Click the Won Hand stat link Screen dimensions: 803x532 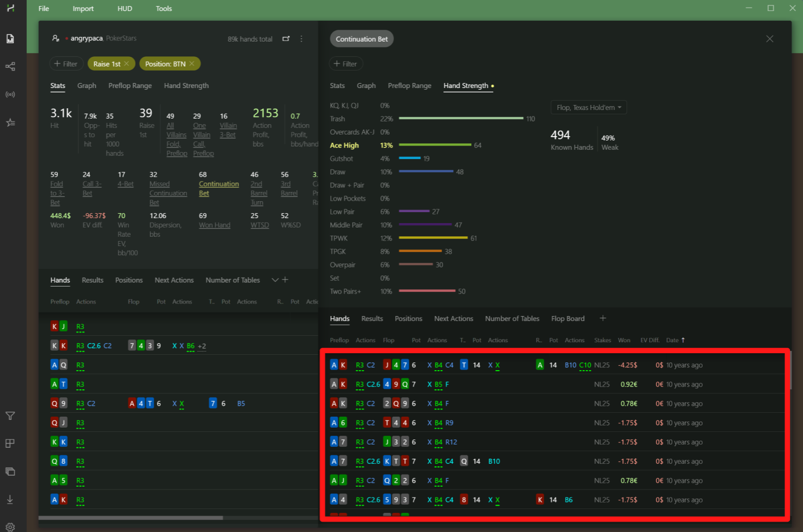pyautogui.click(x=214, y=225)
